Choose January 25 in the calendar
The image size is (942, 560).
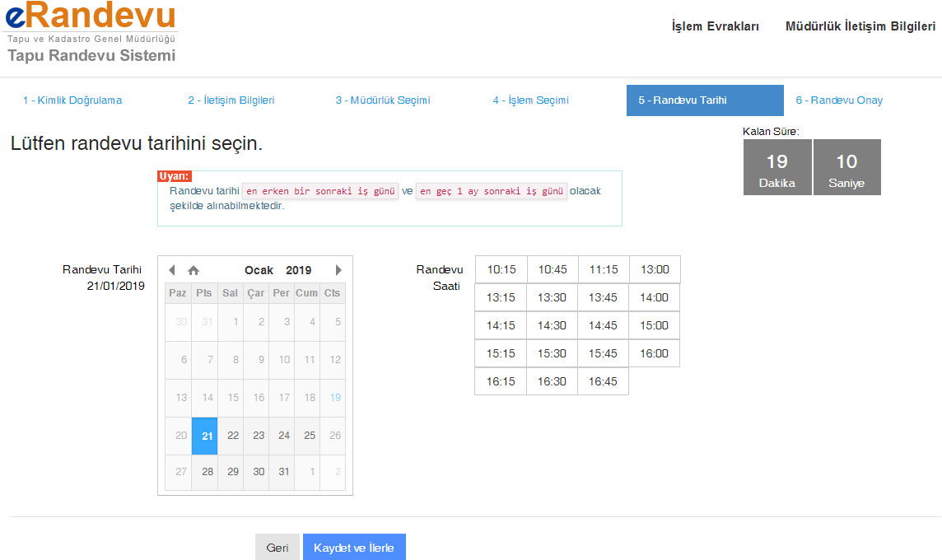tap(309, 435)
